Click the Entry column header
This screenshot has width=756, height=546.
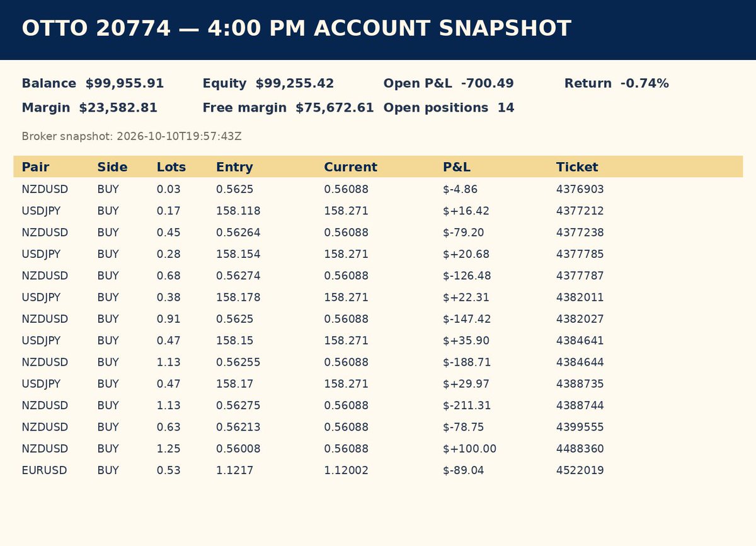(x=234, y=167)
